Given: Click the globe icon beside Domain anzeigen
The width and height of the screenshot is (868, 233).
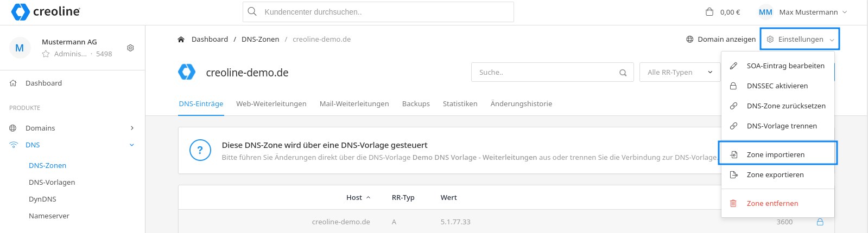Looking at the screenshot, I should [x=690, y=39].
